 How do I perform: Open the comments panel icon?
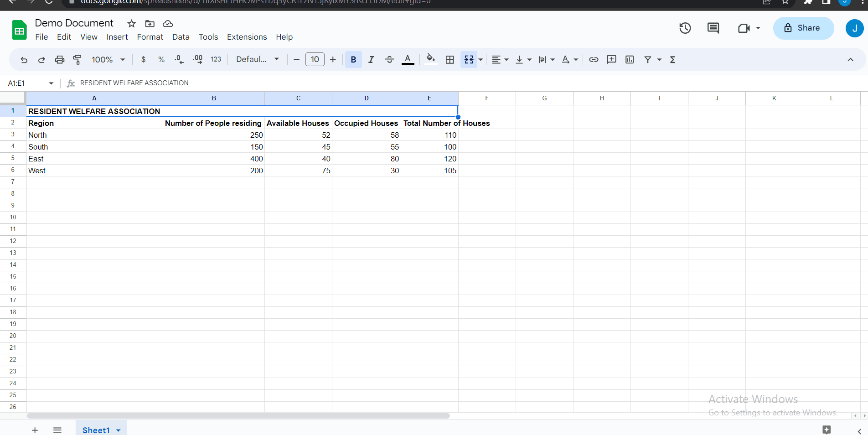pos(713,28)
